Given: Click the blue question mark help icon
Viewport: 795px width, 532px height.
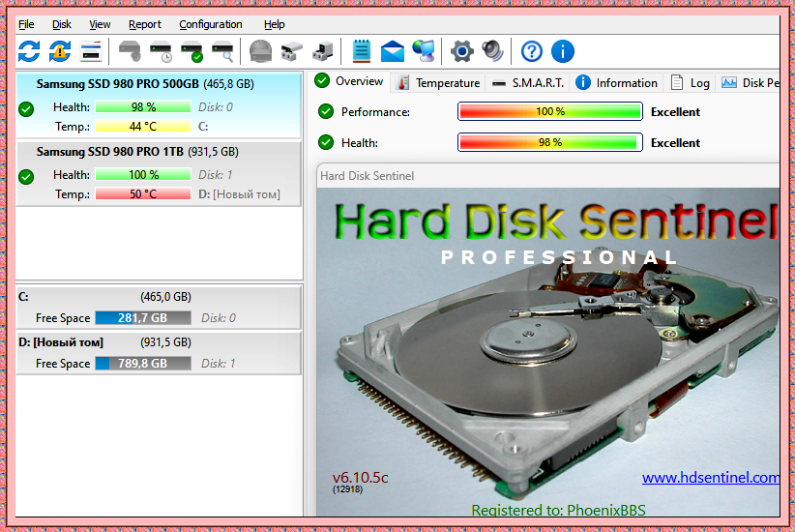Looking at the screenshot, I should click(x=532, y=51).
